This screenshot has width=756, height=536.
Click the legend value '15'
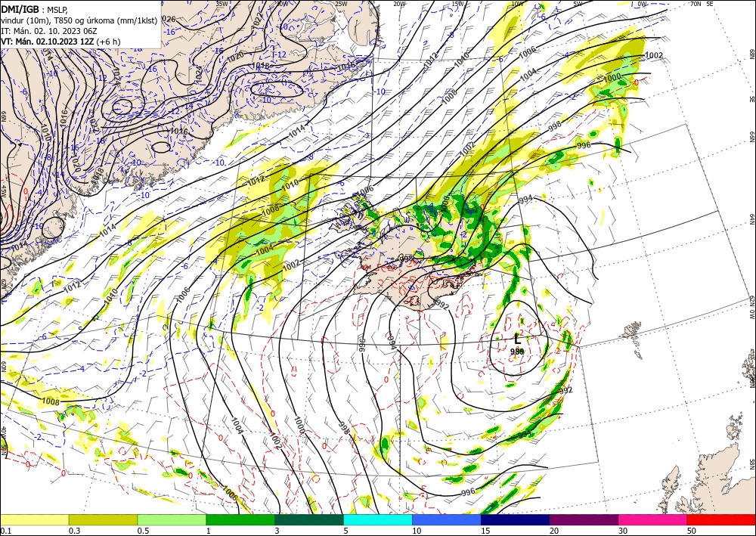[485, 531]
